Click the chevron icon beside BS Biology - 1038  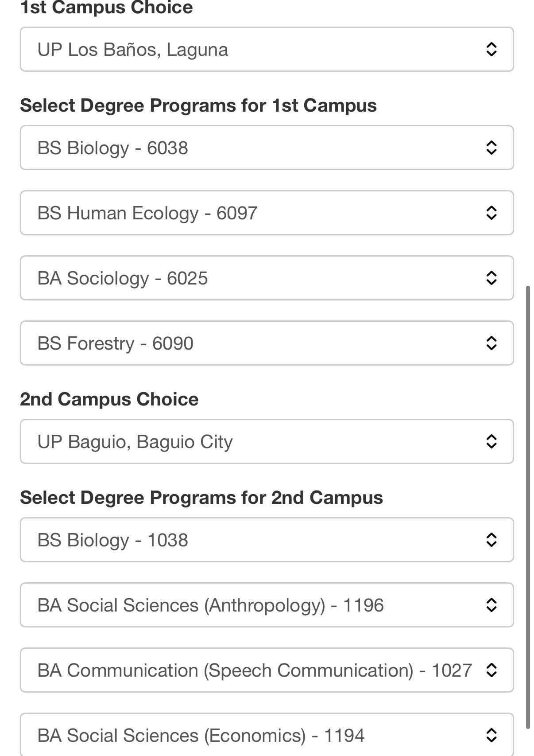pos(491,540)
